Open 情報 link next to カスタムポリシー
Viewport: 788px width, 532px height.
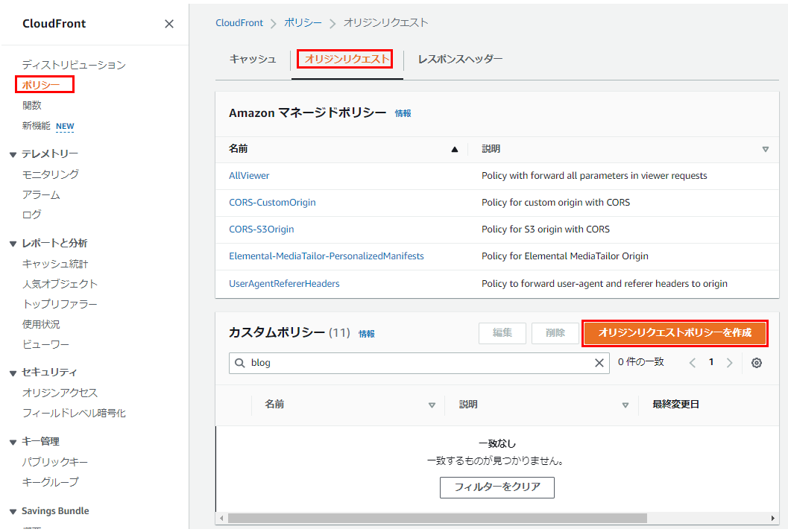point(367,334)
